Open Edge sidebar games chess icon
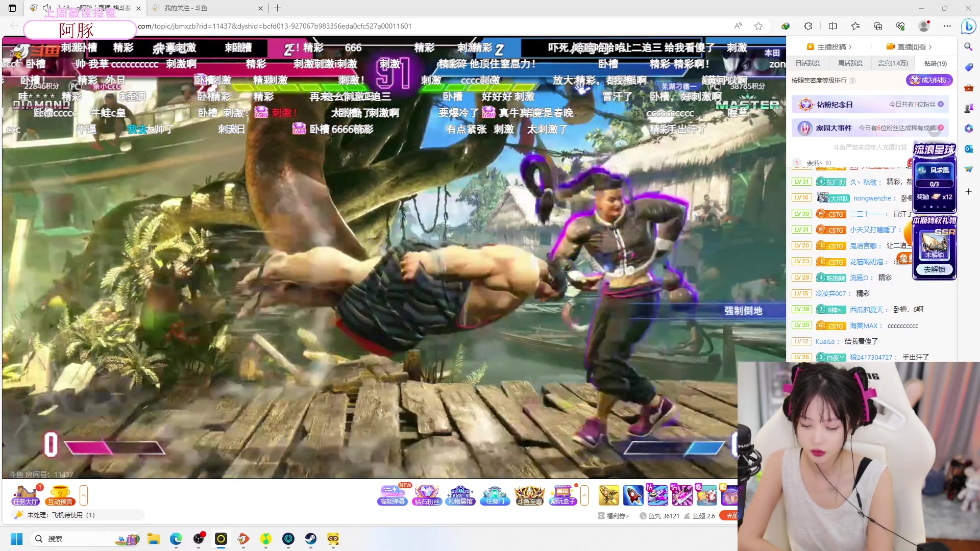This screenshot has width=980, height=551. click(x=968, y=108)
